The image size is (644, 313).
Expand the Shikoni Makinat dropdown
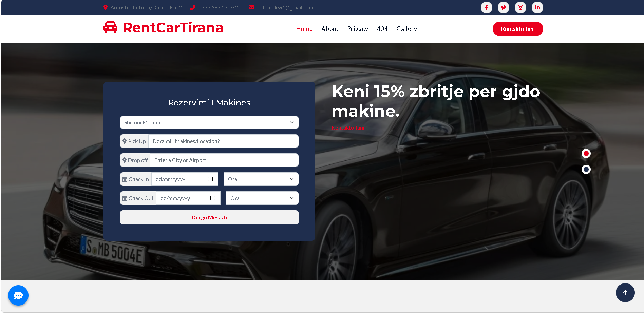209,122
